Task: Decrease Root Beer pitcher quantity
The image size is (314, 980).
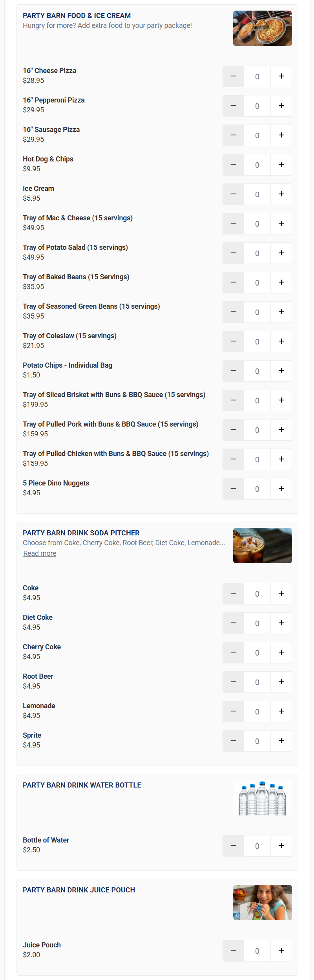Action: pyautogui.click(x=233, y=682)
